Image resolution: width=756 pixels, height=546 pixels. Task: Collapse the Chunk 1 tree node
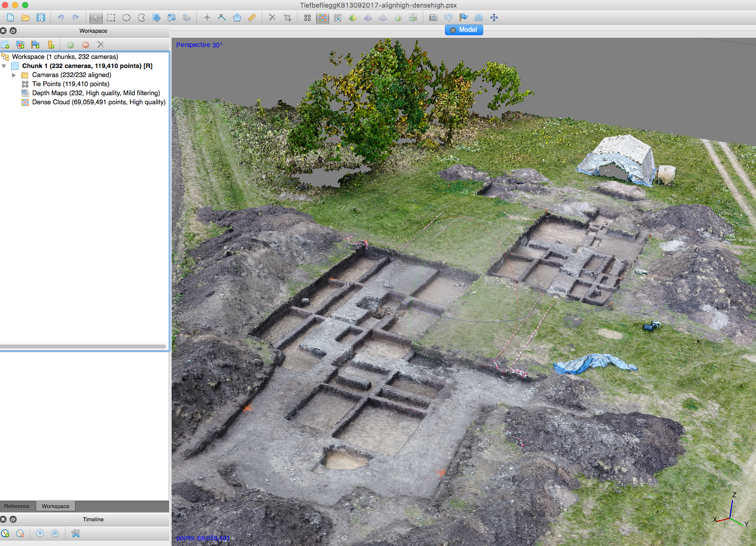tap(4, 66)
